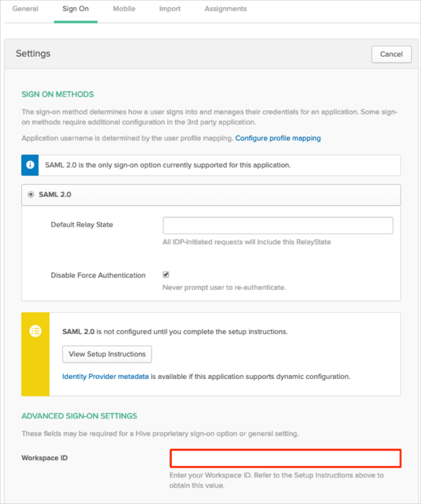
Task: Open the General tab
Action: (x=25, y=9)
